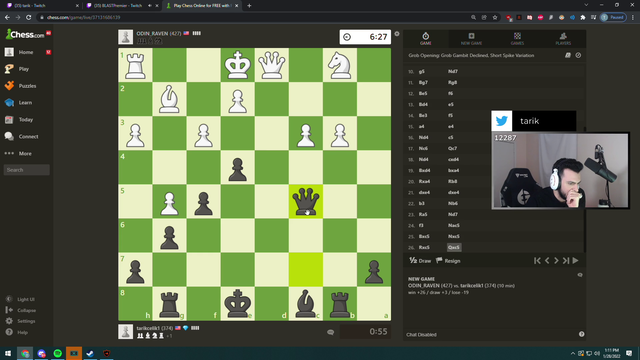
Task: Click the white king on the board
Action: click(238, 65)
